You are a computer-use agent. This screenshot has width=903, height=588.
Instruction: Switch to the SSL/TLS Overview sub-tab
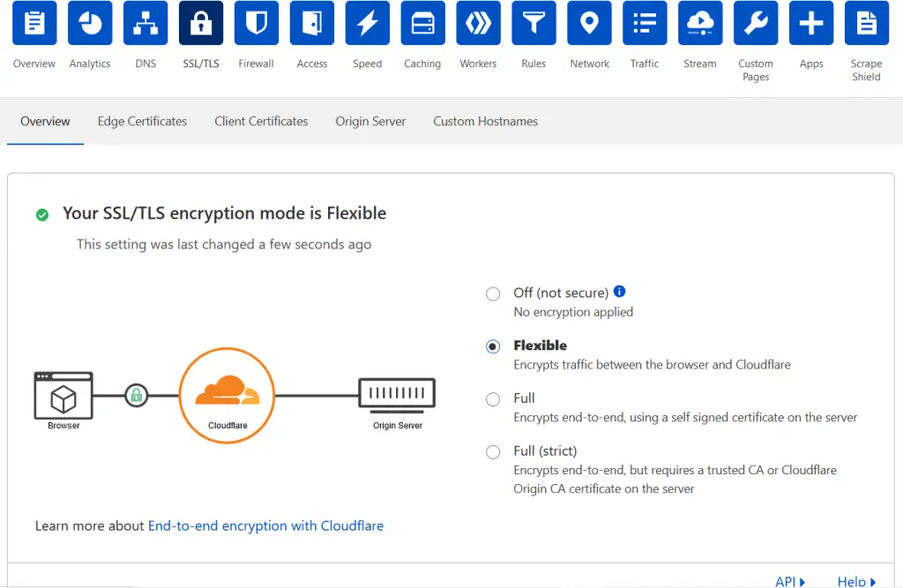[x=45, y=122]
